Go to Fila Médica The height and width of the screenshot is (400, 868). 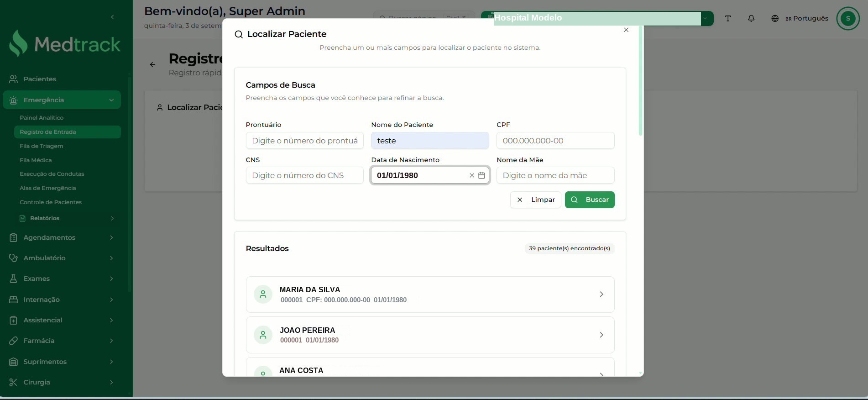pyautogui.click(x=36, y=160)
